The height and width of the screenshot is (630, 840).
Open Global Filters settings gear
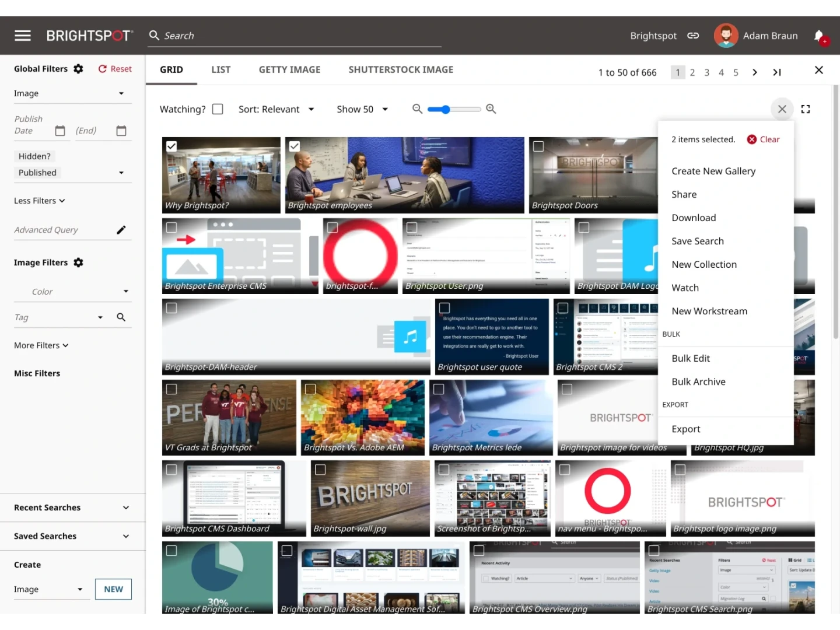point(78,69)
